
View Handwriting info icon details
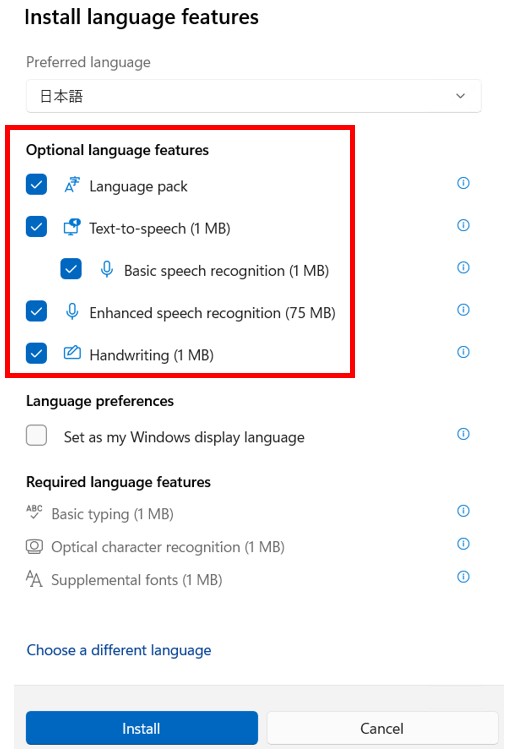coord(463,352)
